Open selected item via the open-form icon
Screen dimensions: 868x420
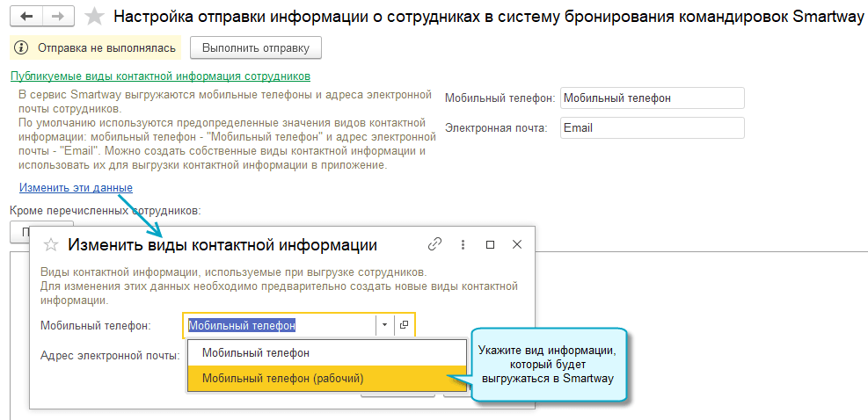click(x=404, y=325)
